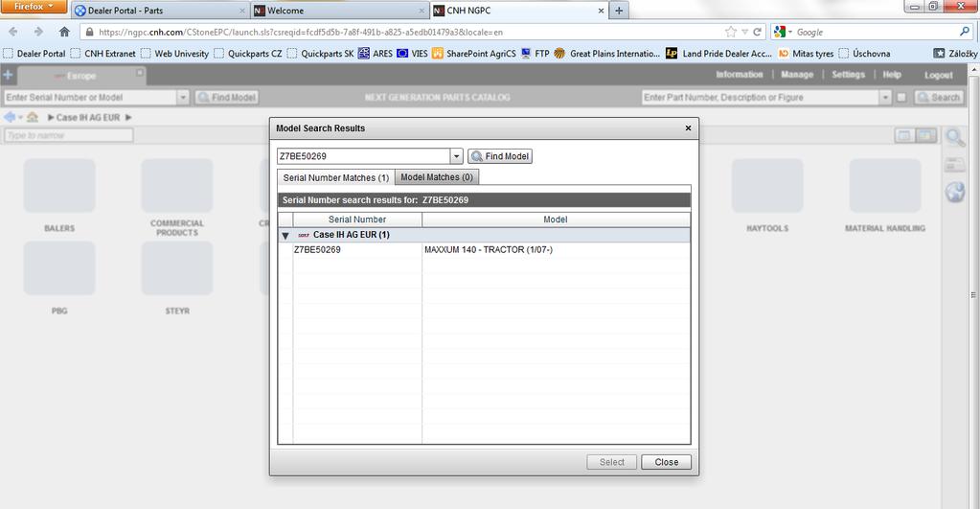Open the Case IH AG EUR breadcrumb
This screenshot has width=980, height=509.
pos(87,118)
